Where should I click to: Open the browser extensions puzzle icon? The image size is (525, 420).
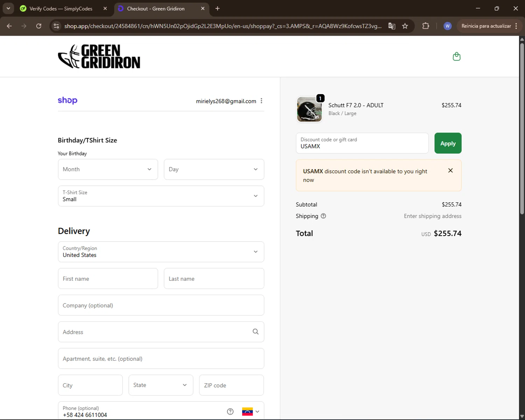tap(426, 26)
